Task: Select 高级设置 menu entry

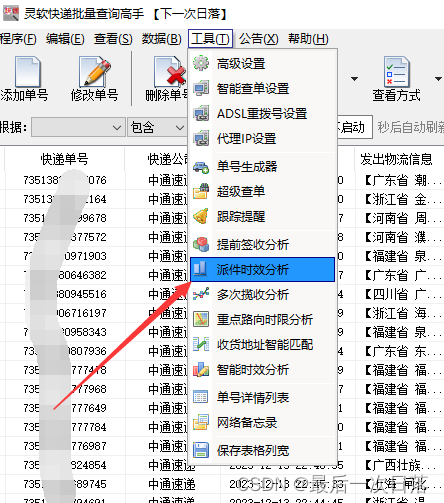Action: [x=262, y=63]
